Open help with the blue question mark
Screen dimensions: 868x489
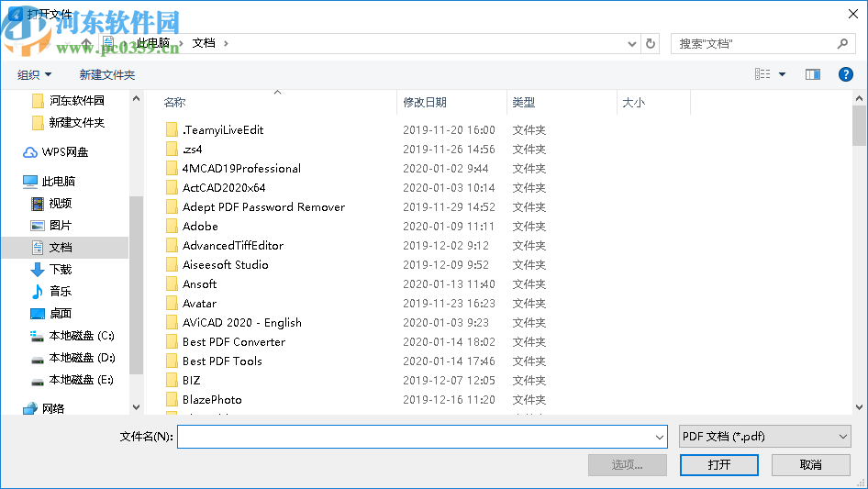click(x=845, y=74)
